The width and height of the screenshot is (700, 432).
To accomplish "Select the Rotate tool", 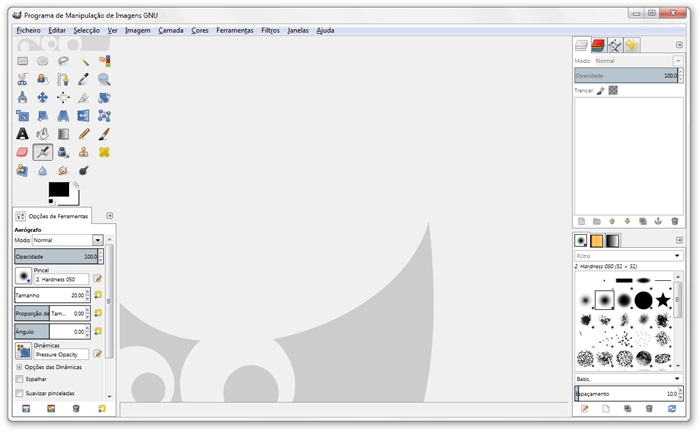I will 104,97.
